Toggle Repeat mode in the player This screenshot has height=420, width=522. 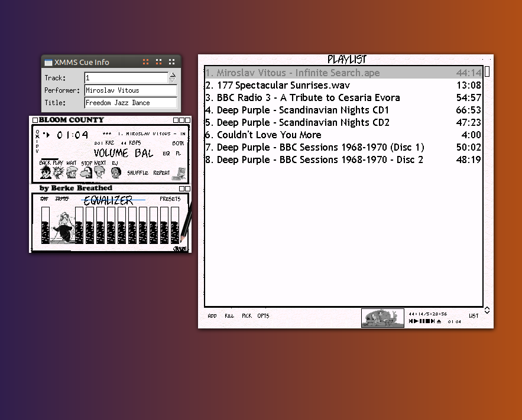pyautogui.click(x=161, y=173)
